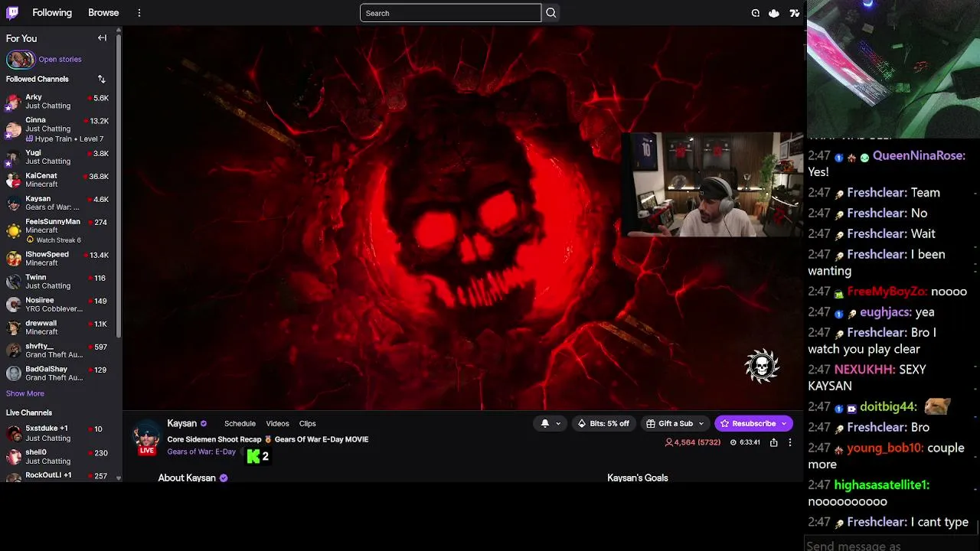Click eughjacs's username in chat
The width and height of the screenshot is (980, 551).
tap(885, 312)
